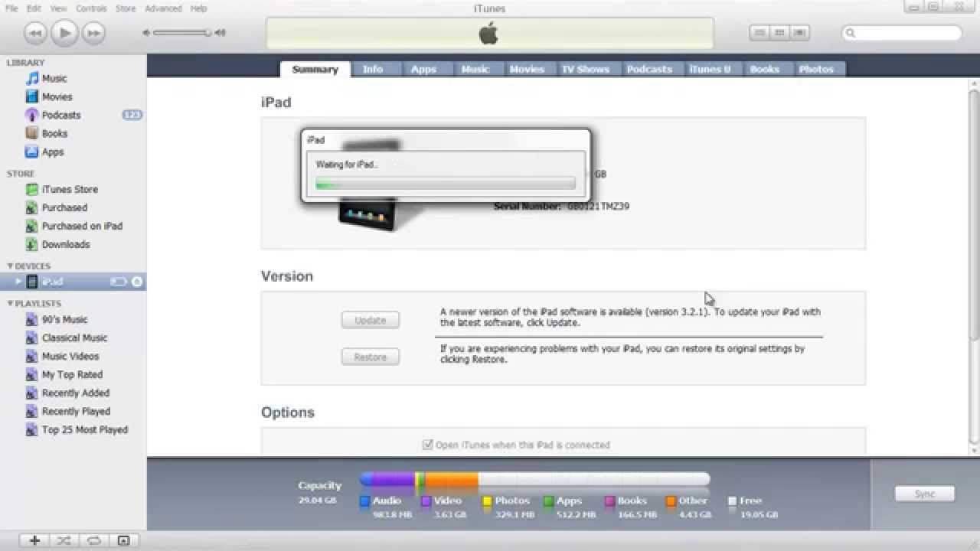Switch to the Movies tab
Screen dimensions: 980x551
point(527,69)
